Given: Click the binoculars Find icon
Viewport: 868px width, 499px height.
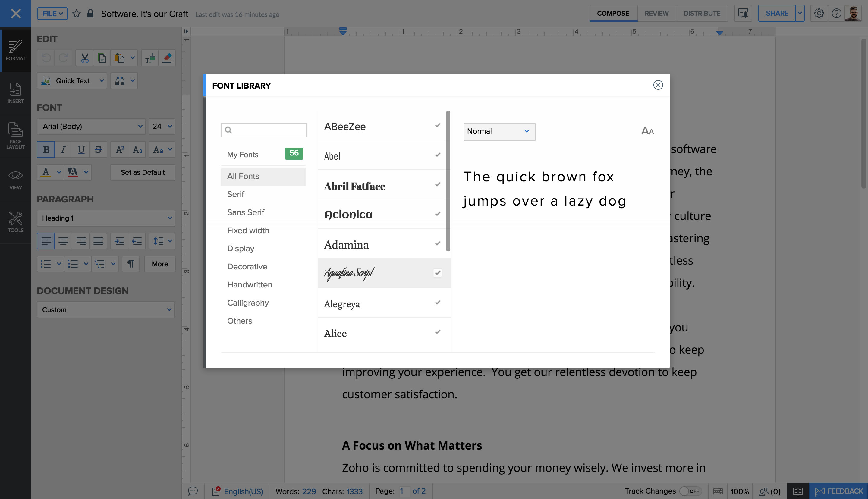Looking at the screenshot, I should pos(120,81).
